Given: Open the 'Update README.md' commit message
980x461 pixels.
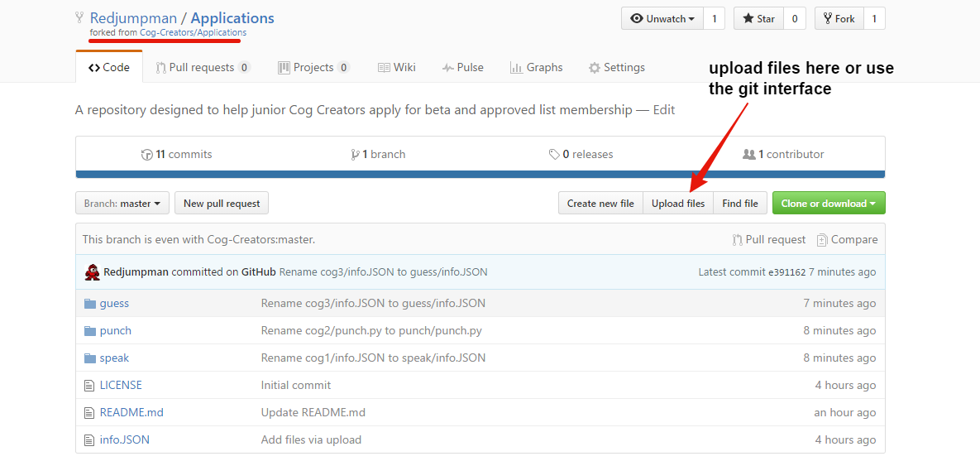Looking at the screenshot, I should pos(313,413).
